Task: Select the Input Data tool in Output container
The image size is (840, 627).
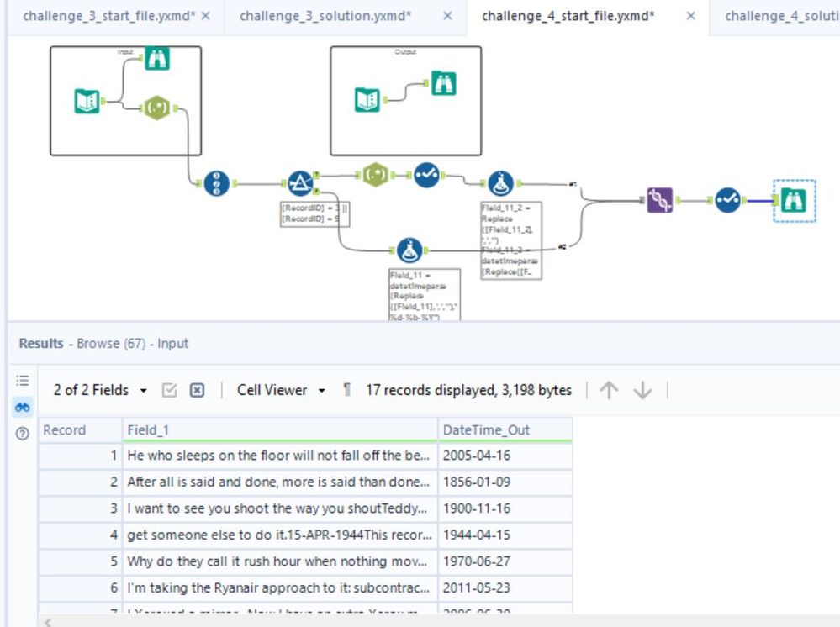Action: pos(367,99)
